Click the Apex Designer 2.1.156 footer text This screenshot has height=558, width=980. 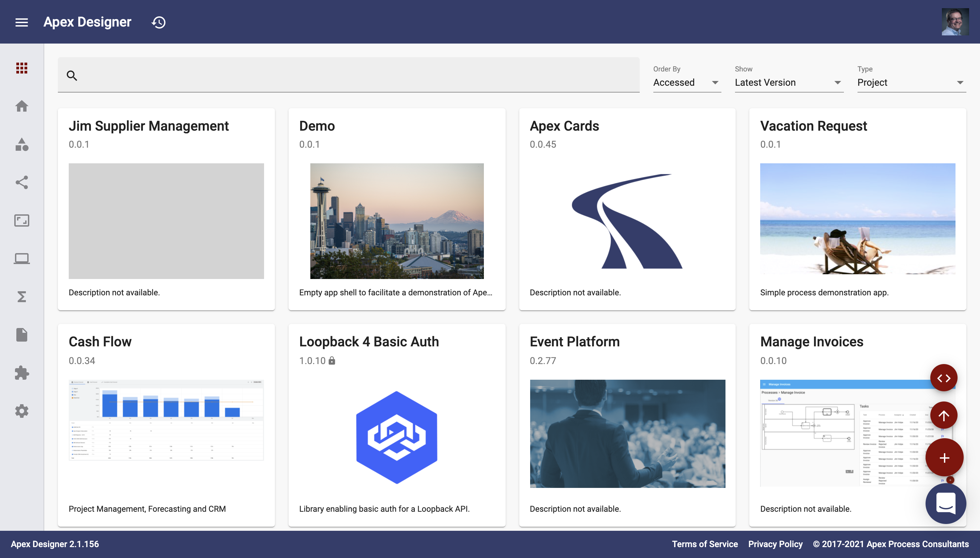coord(55,544)
